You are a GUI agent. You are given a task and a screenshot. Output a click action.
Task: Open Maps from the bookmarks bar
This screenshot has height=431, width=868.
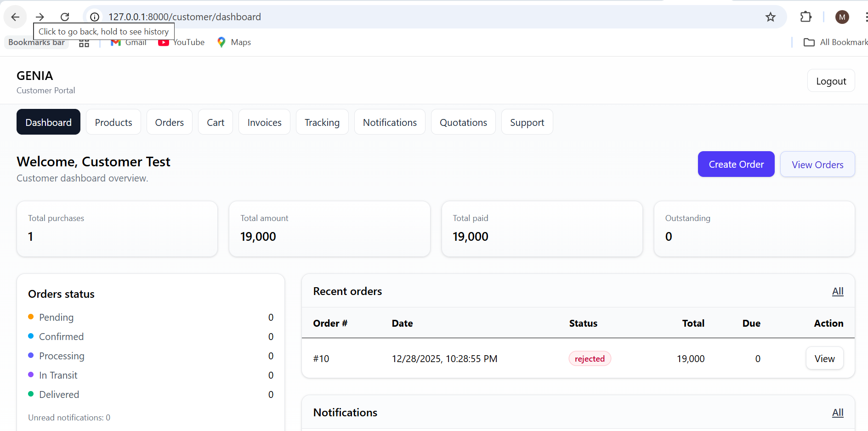coord(234,42)
